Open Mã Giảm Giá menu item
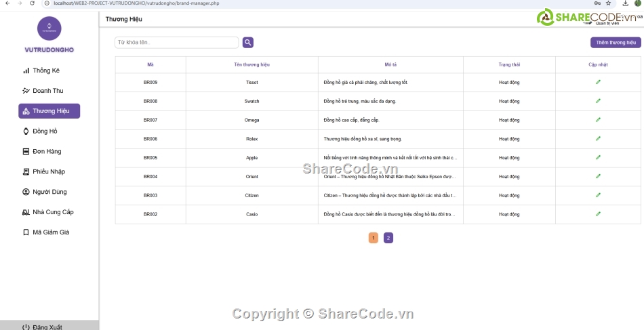The height and width of the screenshot is (330, 644). (x=50, y=232)
